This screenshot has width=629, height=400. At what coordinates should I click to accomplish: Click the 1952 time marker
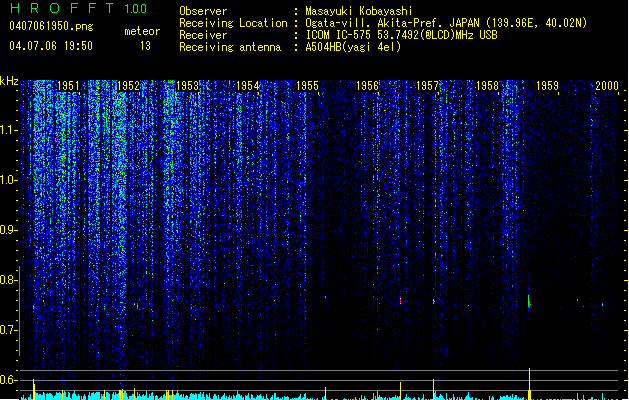click(128, 86)
